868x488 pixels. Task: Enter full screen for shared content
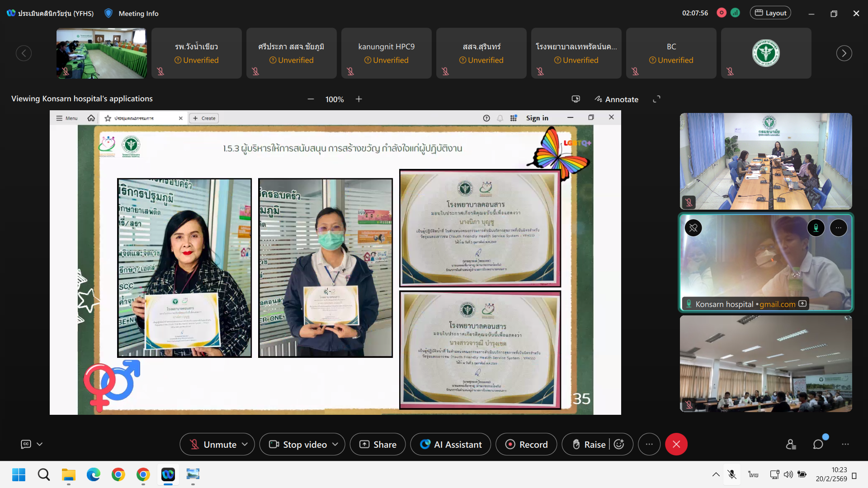[x=656, y=99]
